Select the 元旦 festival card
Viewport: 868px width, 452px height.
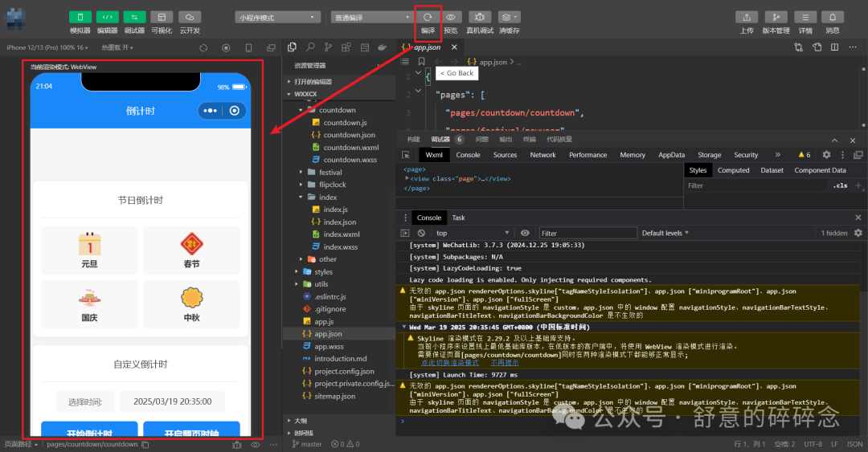[x=90, y=250]
